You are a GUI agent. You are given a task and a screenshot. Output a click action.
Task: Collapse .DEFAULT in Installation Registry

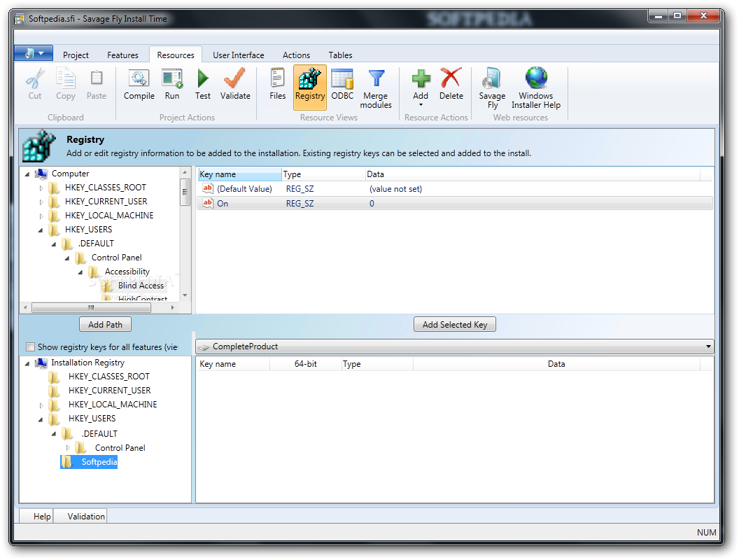click(x=54, y=434)
